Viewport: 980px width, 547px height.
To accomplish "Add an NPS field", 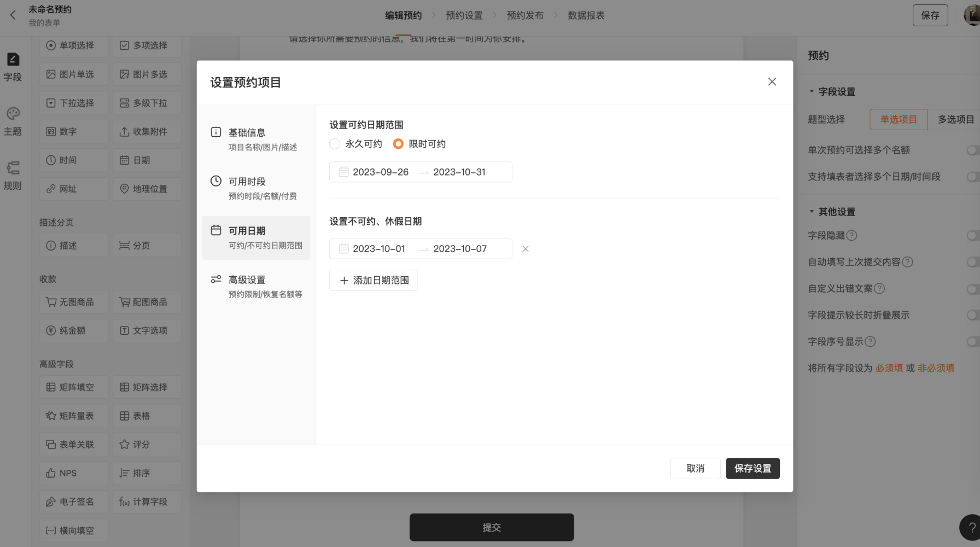I will 73,473.
